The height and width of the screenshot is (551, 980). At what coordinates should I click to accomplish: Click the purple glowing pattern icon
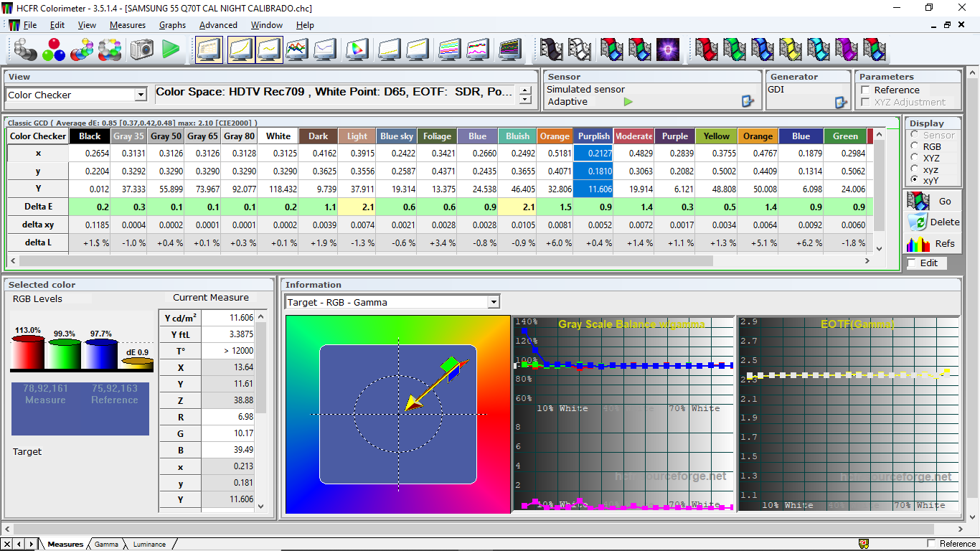pos(668,50)
